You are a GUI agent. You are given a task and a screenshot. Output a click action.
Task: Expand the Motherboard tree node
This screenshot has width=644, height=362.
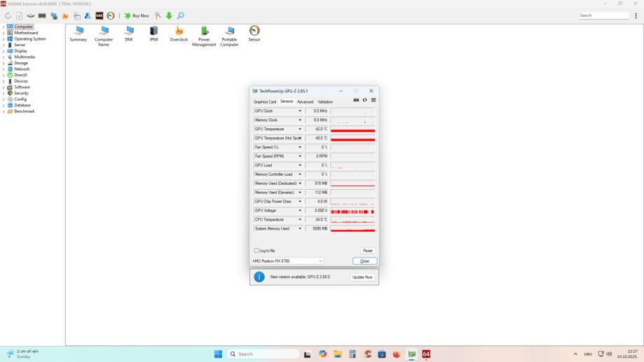tap(4, 33)
